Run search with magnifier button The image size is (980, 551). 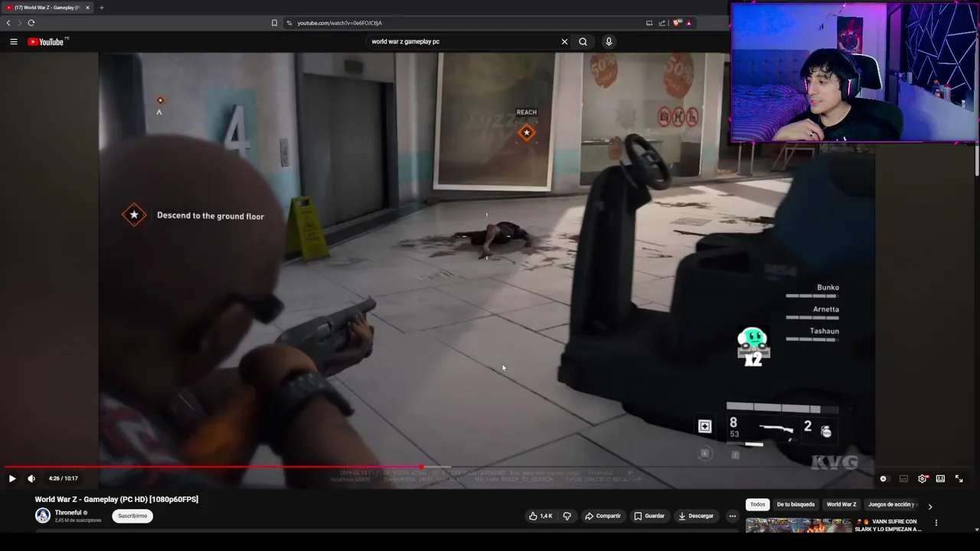(x=583, y=41)
